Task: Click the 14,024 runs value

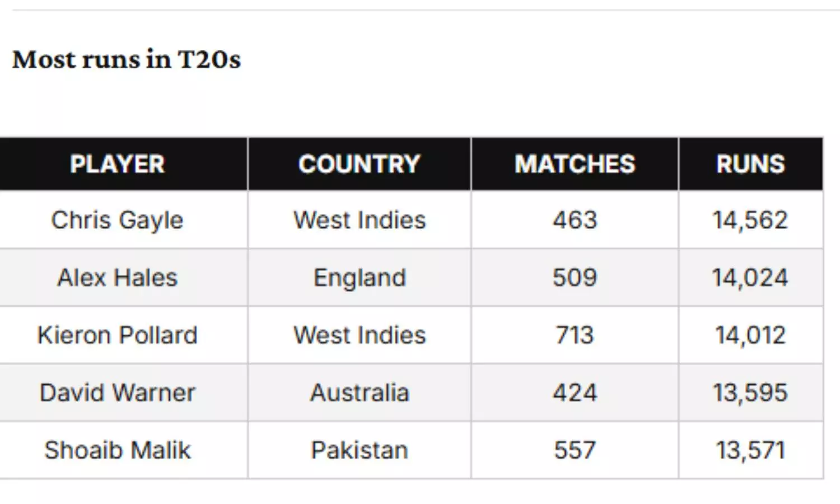Action: (750, 278)
